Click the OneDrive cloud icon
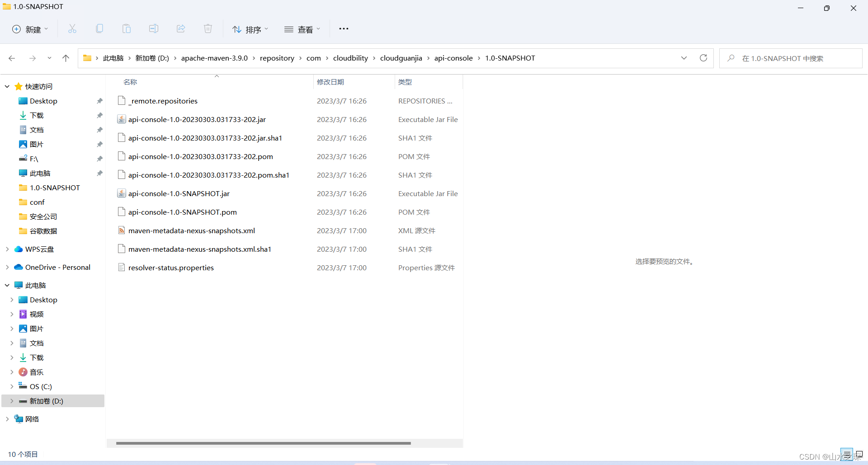 (x=19, y=267)
